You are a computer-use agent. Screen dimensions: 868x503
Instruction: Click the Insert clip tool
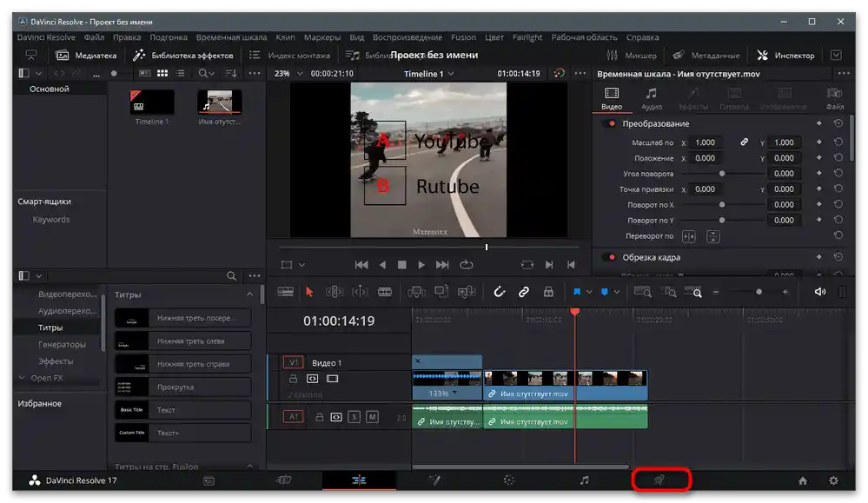pos(416,292)
